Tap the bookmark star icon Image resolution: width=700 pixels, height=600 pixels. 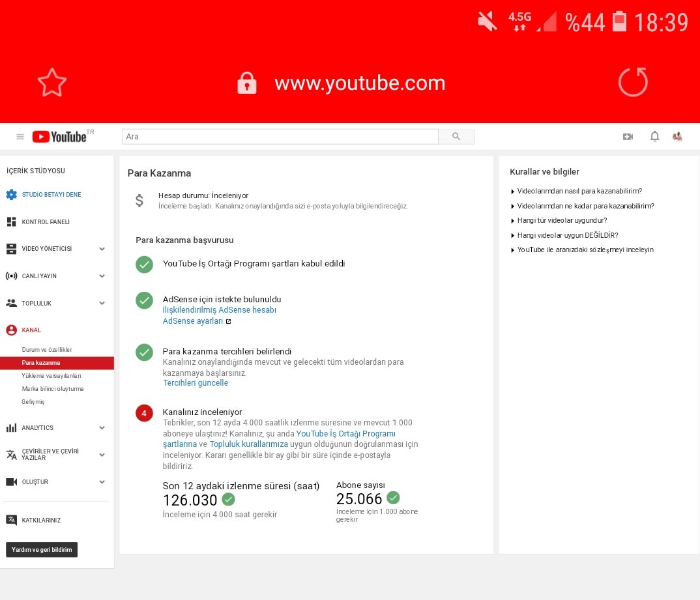pos(51,83)
